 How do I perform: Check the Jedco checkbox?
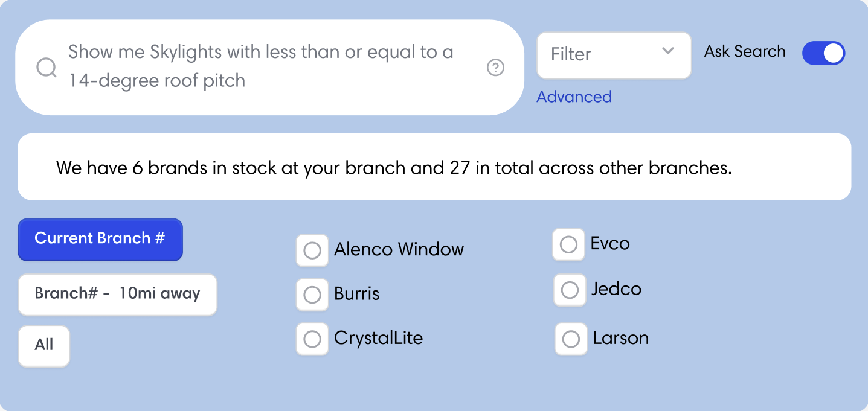(x=570, y=290)
